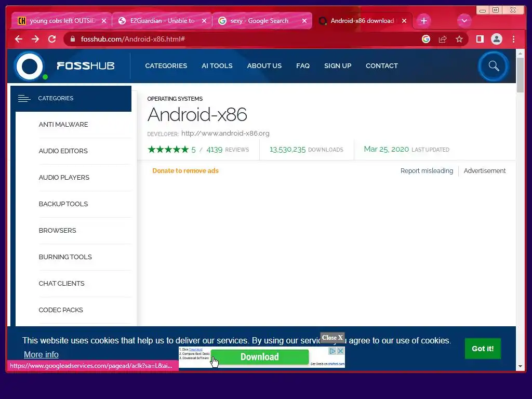Open the CONTACT navigation item
The height and width of the screenshot is (399, 532).
click(x=382, y=66)
